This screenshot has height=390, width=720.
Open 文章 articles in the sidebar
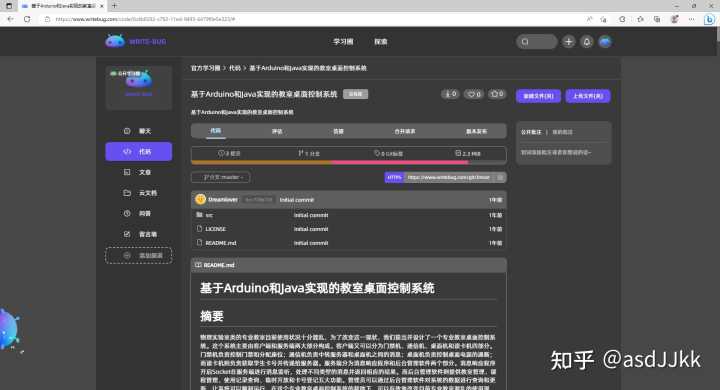click(139, 172)
